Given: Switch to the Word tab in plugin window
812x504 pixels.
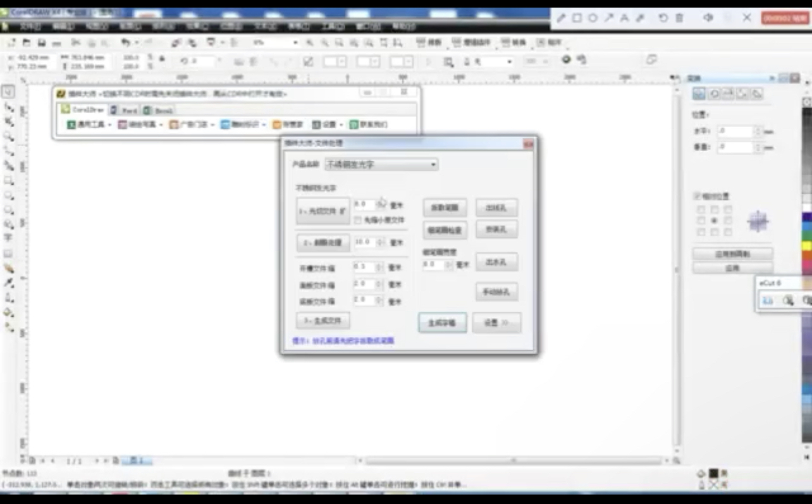Looking at the screenshot, I should pos(125,110).
